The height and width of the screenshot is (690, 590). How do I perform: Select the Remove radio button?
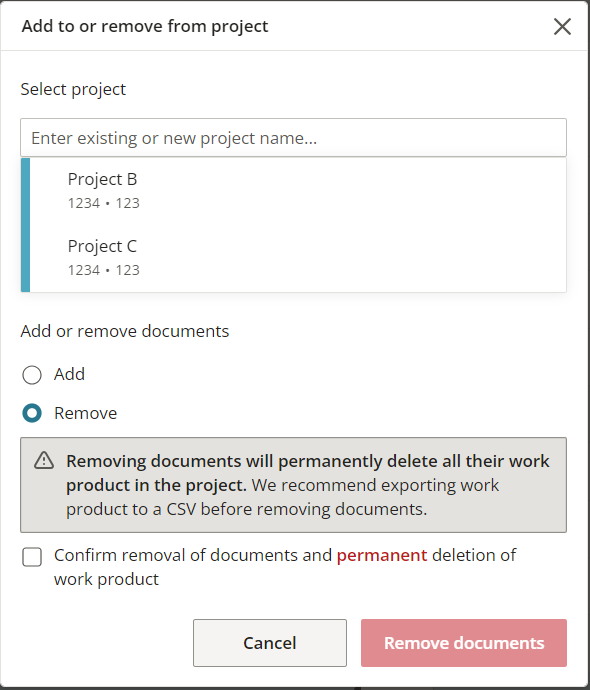(32, 413)
